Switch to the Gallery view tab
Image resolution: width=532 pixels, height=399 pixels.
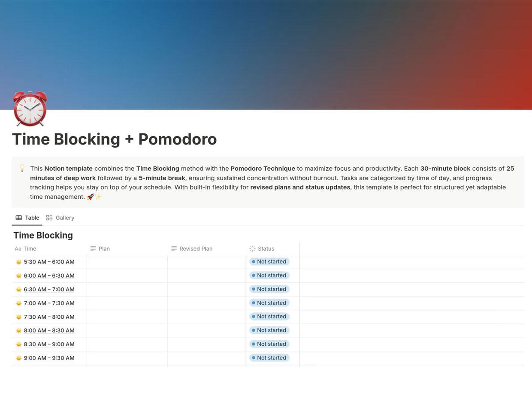tap(60, 218)
